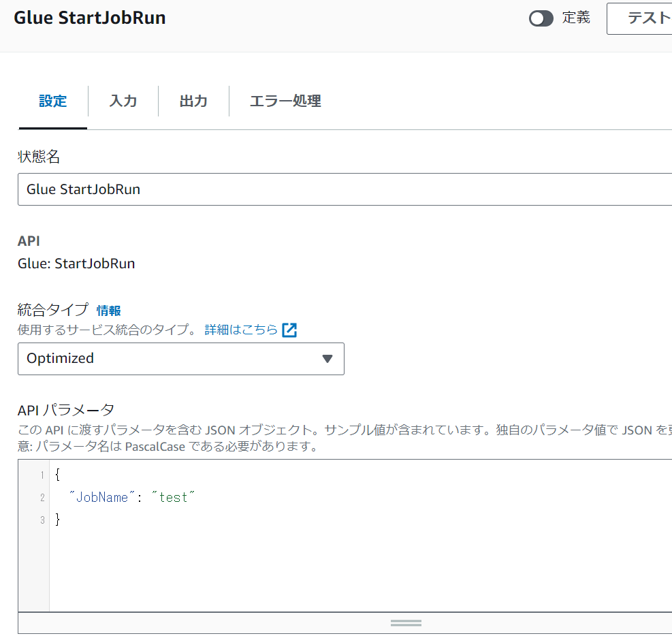
Task: Click the dropdown arrow in the Optimized box
Action: click(327, 359)
